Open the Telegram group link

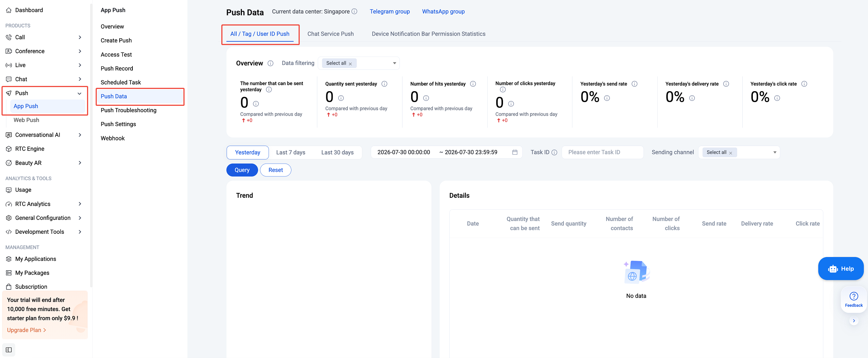click(390, 12)
